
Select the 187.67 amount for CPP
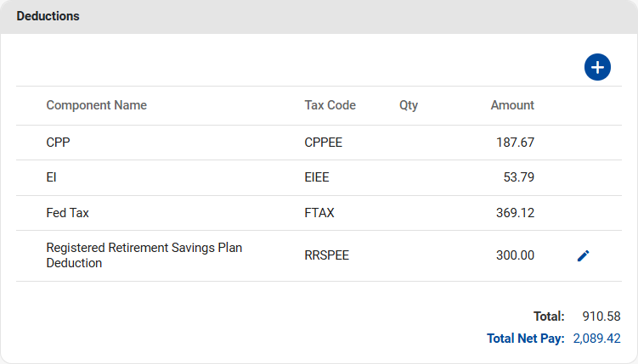515,143
